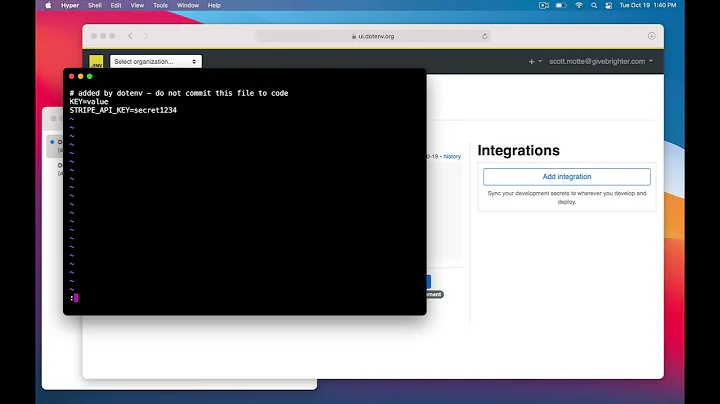The image size is (720, 404).
Task: Click the screen recording icon in menu bar
Action: click(544, 6)
